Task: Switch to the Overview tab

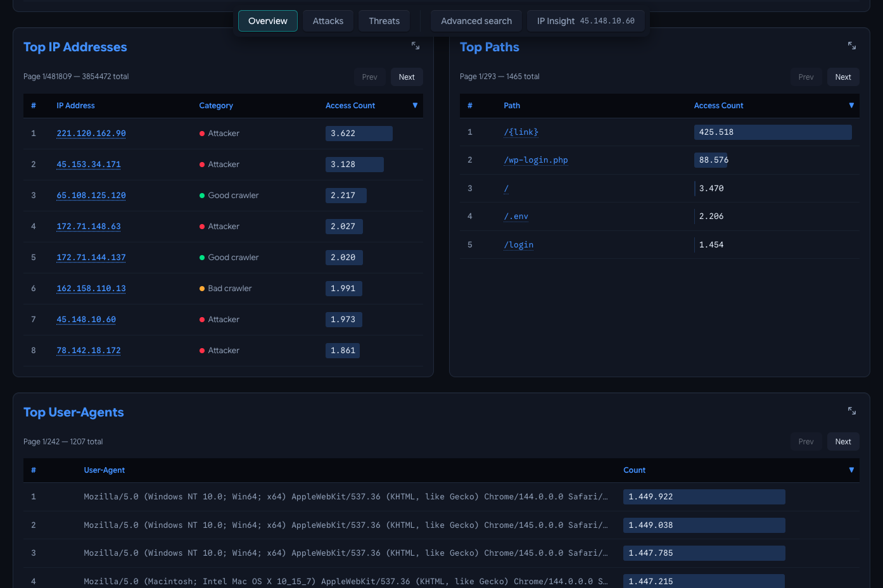Action: pos(268,21)
